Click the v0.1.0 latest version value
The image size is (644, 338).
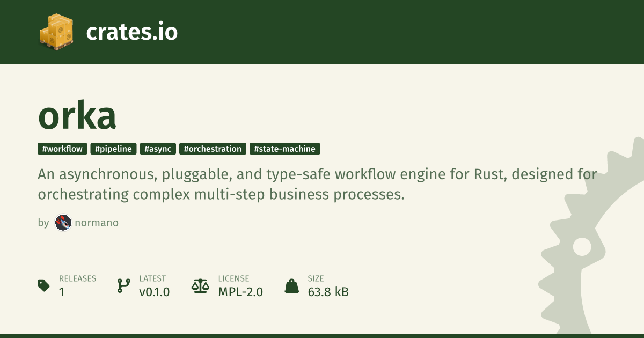point(154,292)
